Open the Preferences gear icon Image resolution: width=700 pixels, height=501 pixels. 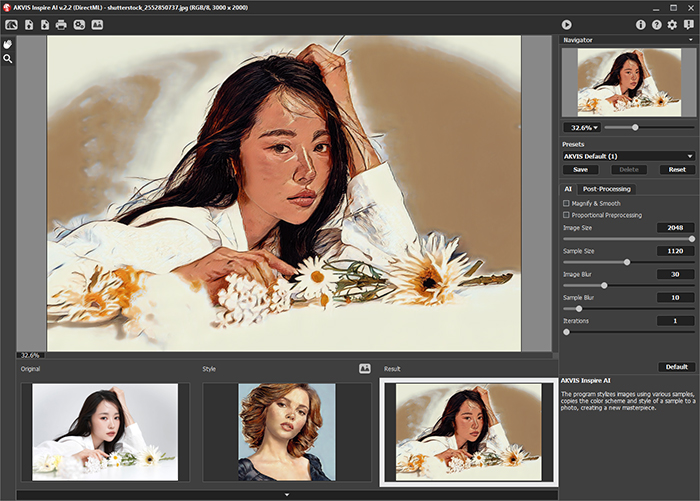click(672, 24)
